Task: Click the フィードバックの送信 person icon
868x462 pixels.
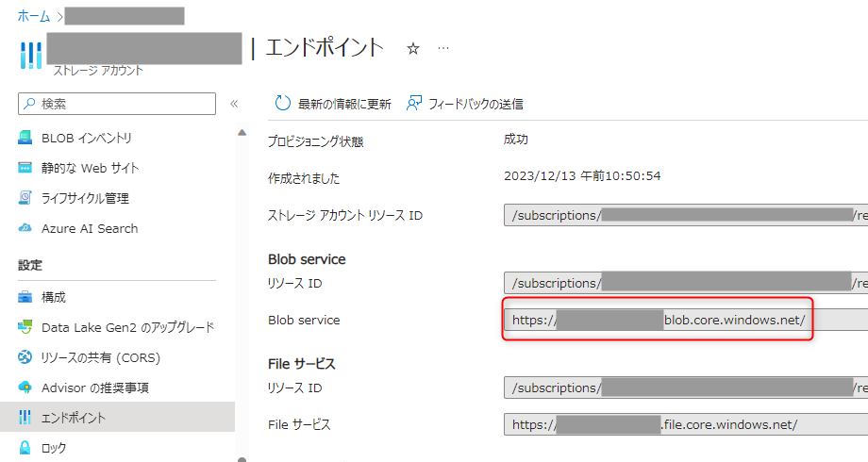Action: point(413,103)
